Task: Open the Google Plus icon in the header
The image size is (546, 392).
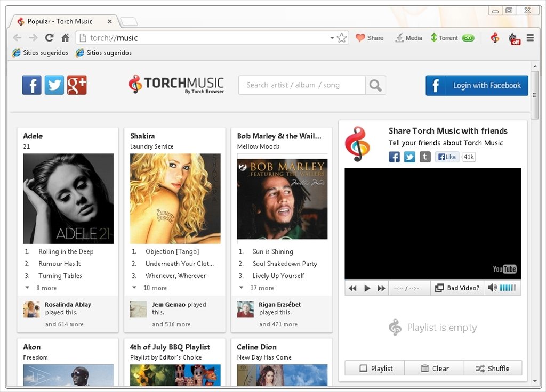Action: click(77, 85)
